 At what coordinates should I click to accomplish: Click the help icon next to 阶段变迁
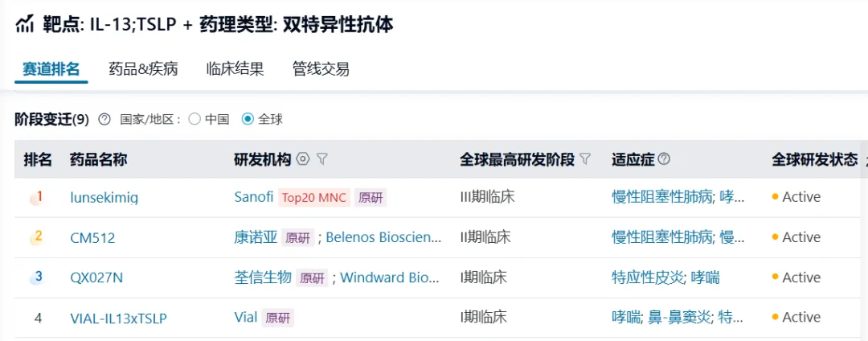click(104, 119)
